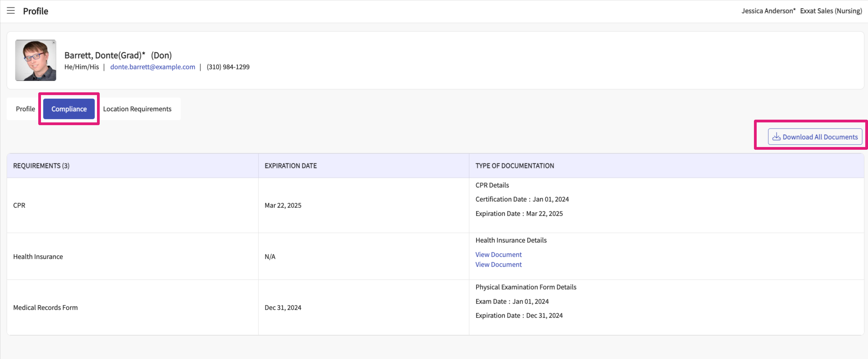The image size is (868, 359).
Task: Select the Medical Records Form requirement
Action: [x=45, y=307]
